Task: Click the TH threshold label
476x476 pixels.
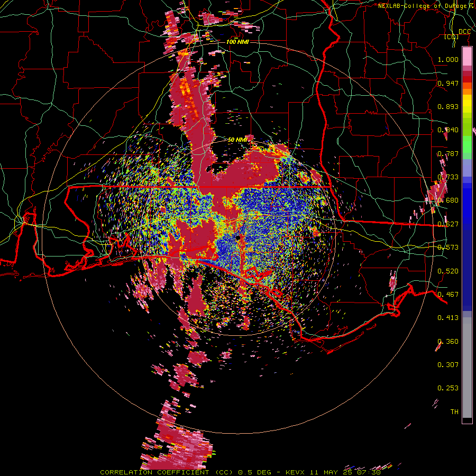Action: [454, 412]
